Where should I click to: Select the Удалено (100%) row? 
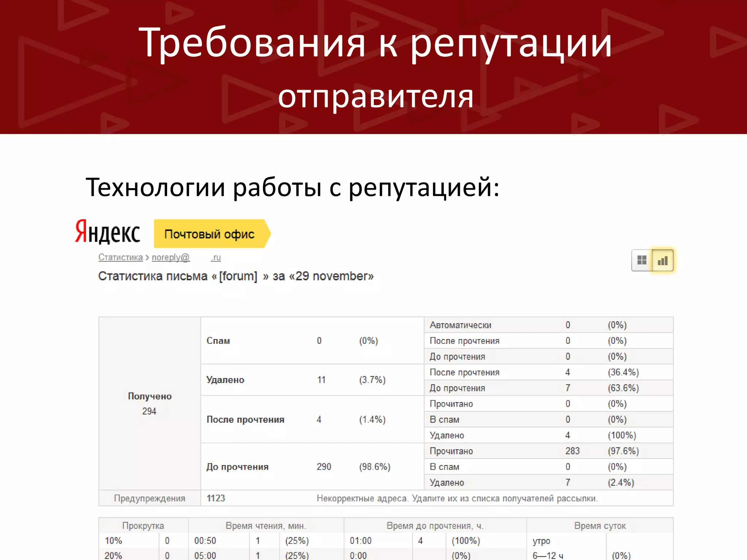[549, 435]
